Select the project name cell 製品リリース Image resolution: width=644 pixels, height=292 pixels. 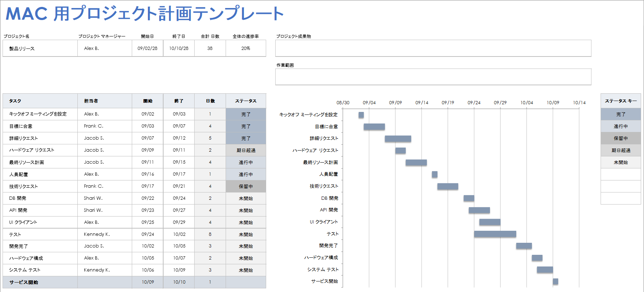(x=40, y=48)
